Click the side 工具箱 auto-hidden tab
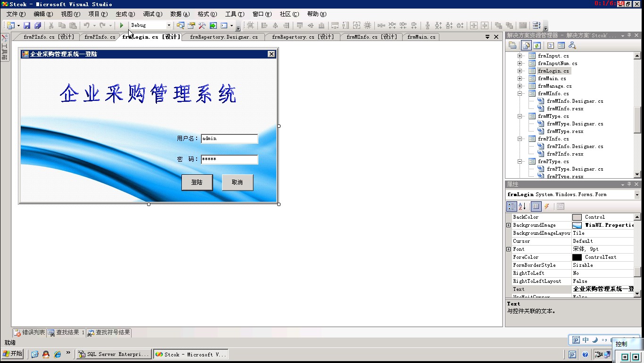This screenshot has width=644, height=363. (5, 49)
